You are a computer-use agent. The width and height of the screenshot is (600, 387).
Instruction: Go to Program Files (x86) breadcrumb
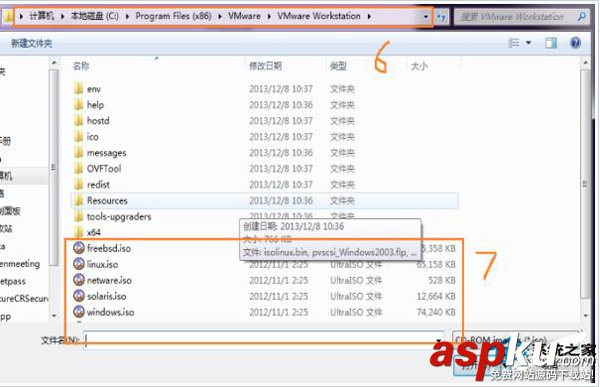click(173, 16)
